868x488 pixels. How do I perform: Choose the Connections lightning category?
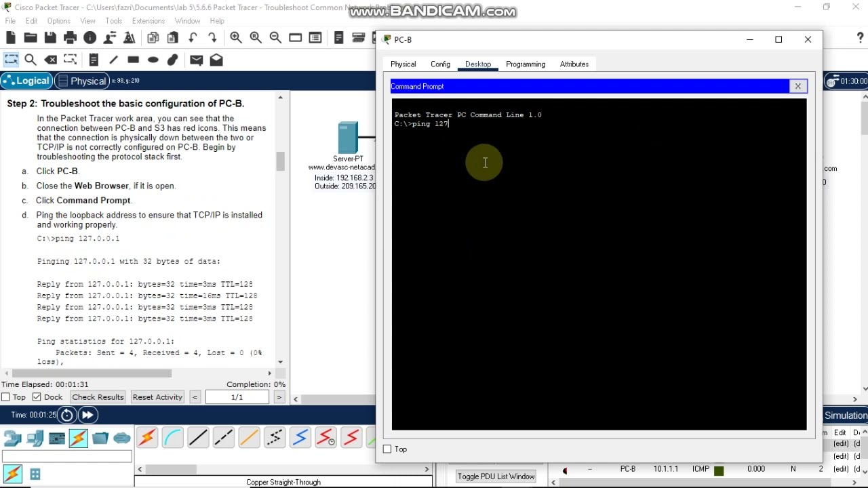(x=78, y=439)
